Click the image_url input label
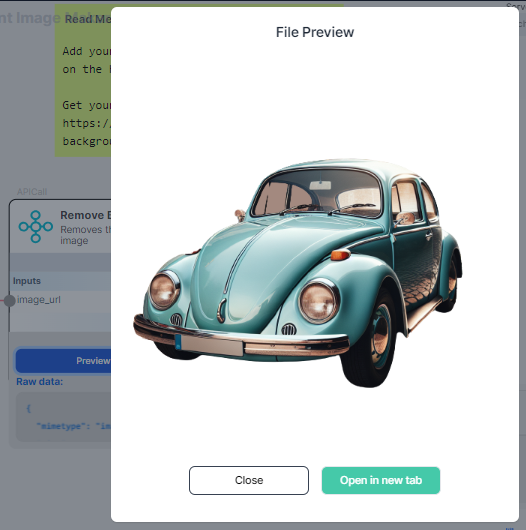This screenshot has width=526, height=530. 39,300
